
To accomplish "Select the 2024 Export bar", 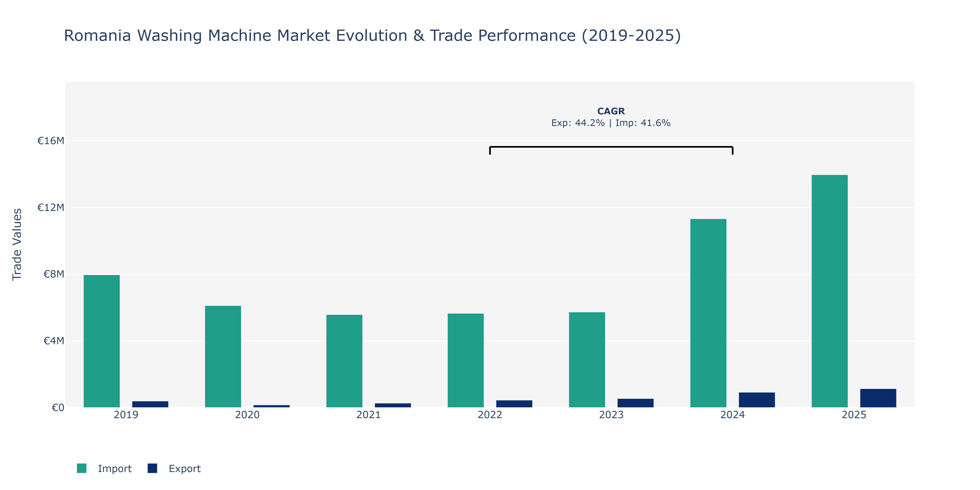I will point(757,400).
